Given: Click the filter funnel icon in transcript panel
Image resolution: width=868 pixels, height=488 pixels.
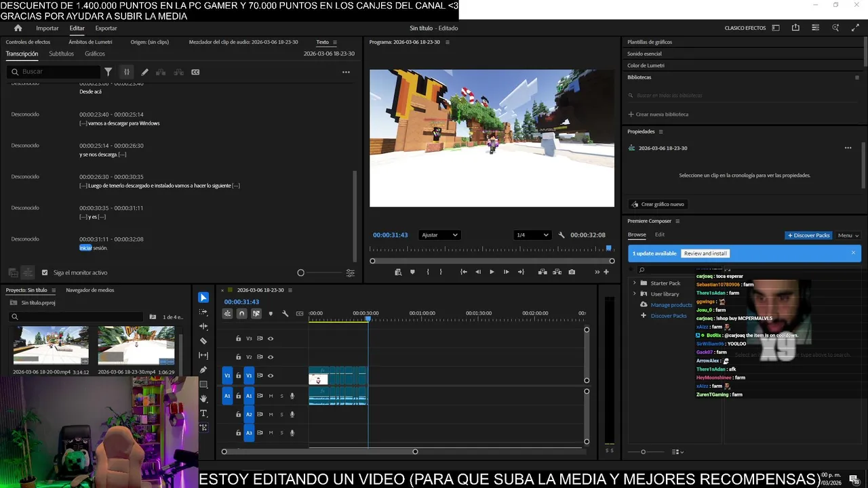Looking at the screenshot, I should pyautogui.click(x=108, y=72).
